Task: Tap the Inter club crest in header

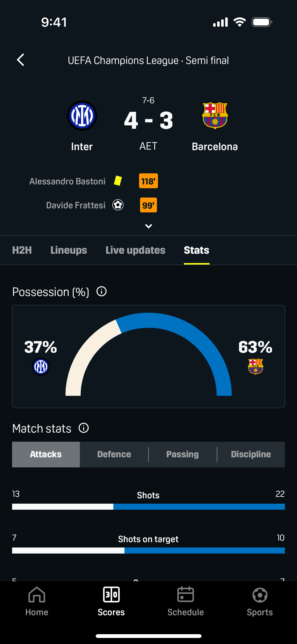Action: 82,116
